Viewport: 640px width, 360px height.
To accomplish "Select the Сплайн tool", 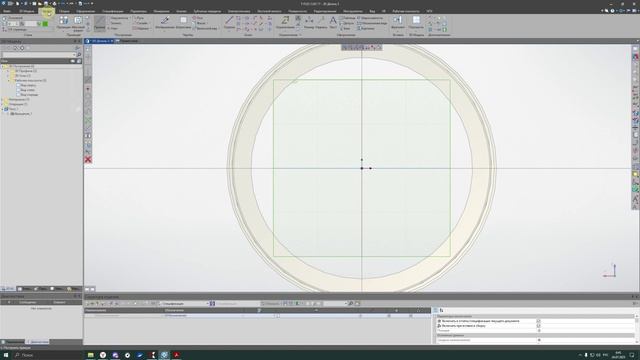I will [141, 23].
